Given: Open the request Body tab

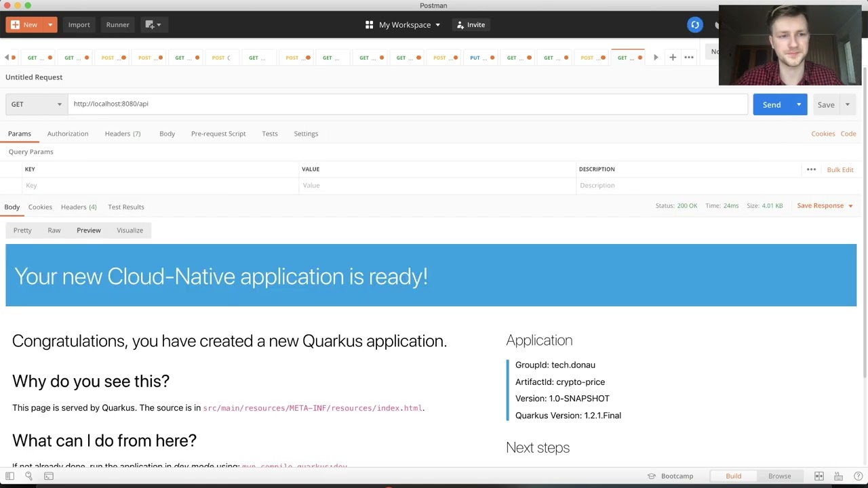Looking at the screenshot, I should point(167,134).
